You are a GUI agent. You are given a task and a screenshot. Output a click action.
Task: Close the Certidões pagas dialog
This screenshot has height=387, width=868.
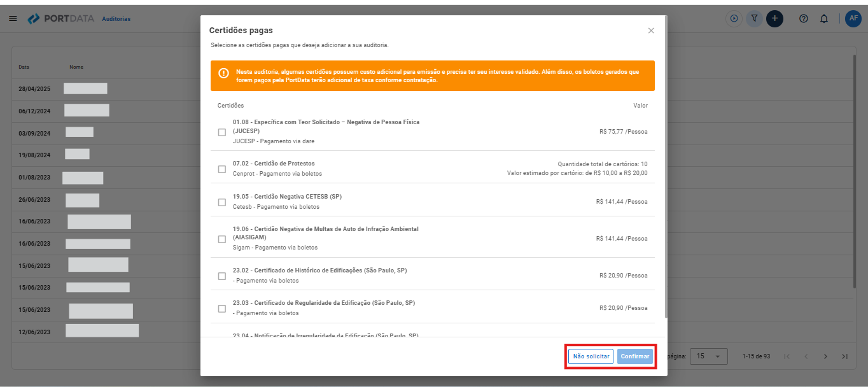651,31
